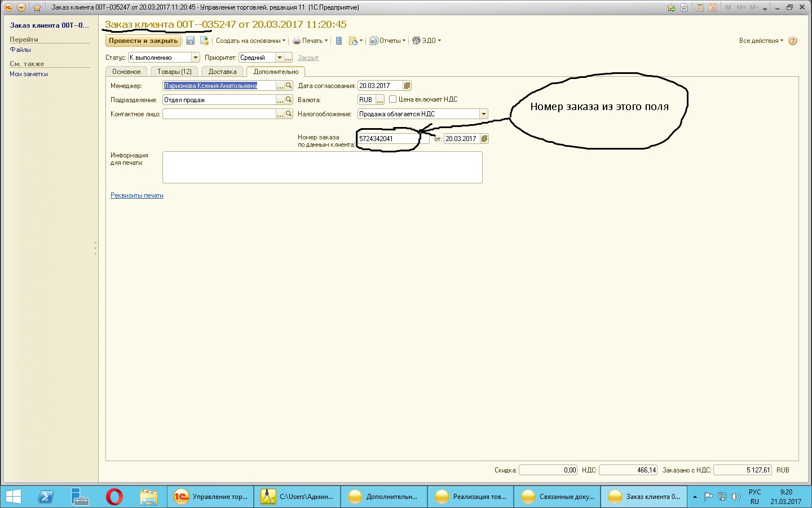Image resolution: width=812 pixels, height=508 pixels.
Task: Switch to the Доставка tab
Action: pyautogui.click(x=222, y=72)
